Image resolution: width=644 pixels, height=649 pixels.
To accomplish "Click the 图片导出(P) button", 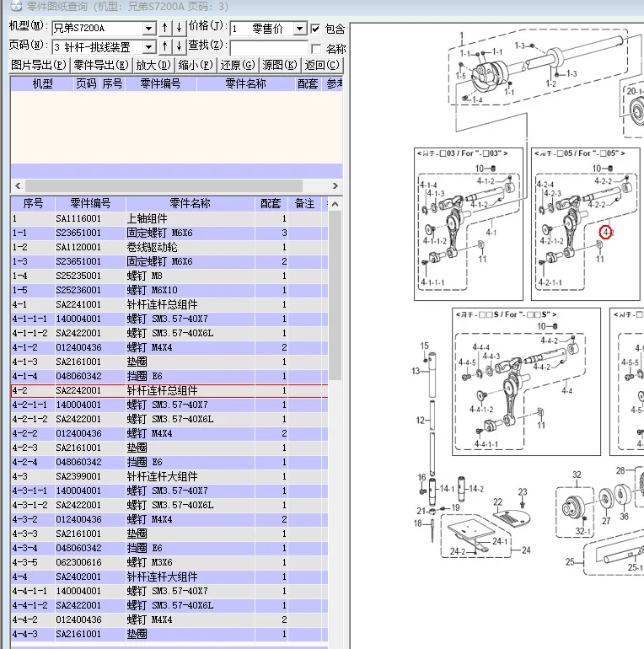I will [x=39, y=65].
